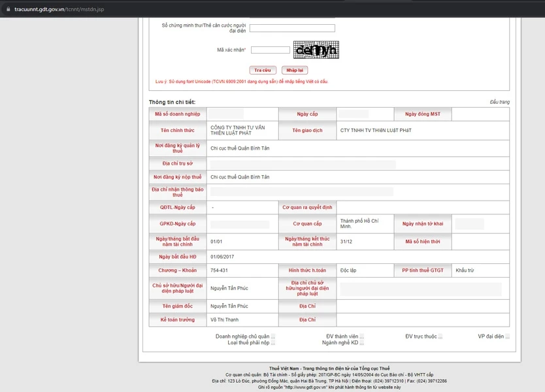This screenshot has width=545, height=392.
Task: Open Ngành nghề KD details link
Action: tap(361, 343)
